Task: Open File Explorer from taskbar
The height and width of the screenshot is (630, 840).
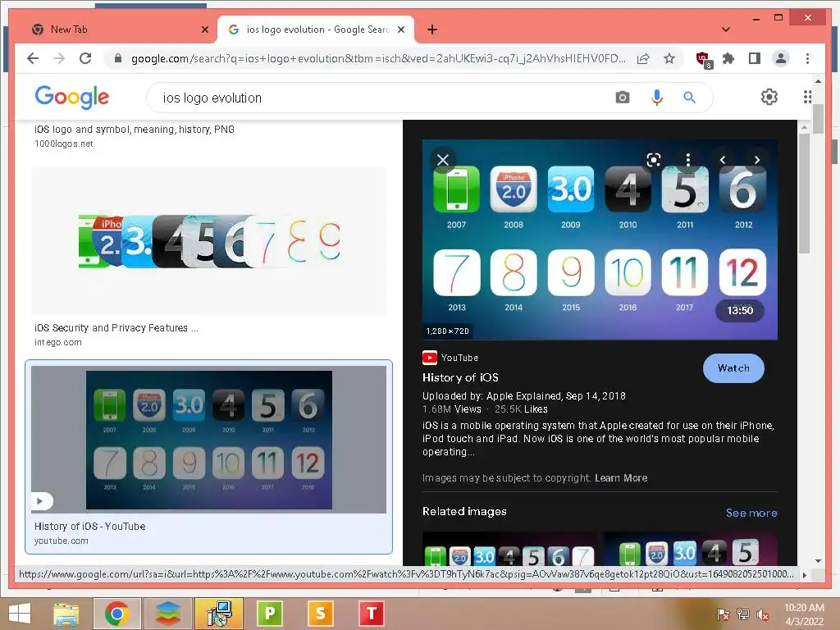Action: [x=66, y=614]
